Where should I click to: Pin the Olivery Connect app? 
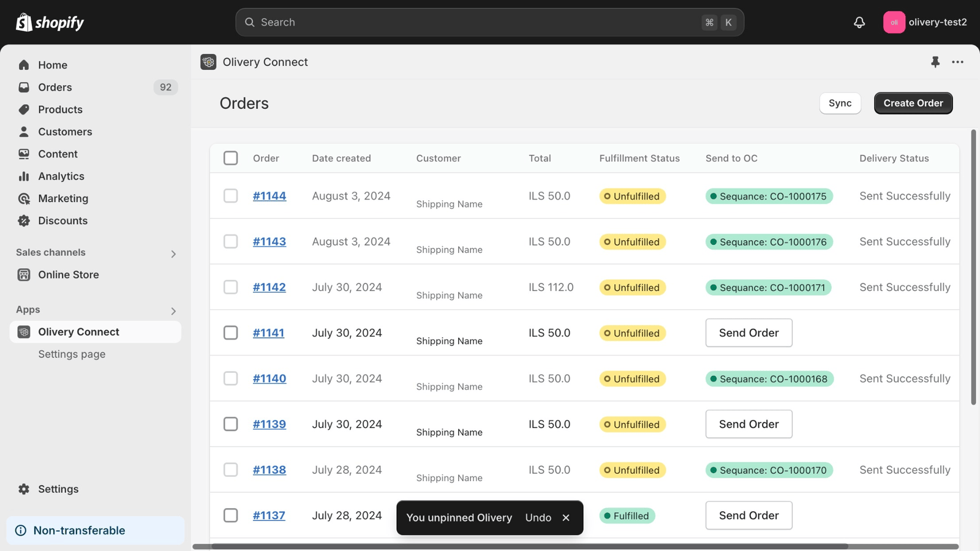coord(935,62)
